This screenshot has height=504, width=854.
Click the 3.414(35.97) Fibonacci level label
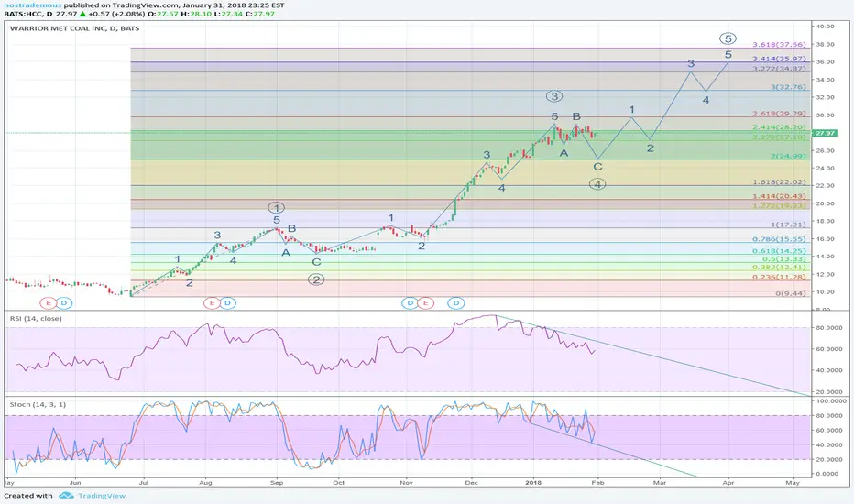coord(779,59)
